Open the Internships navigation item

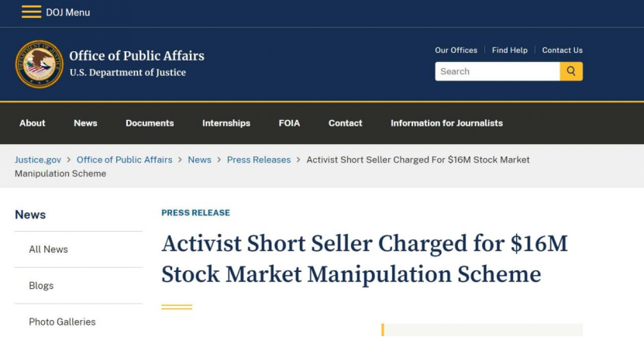[226, 123]
